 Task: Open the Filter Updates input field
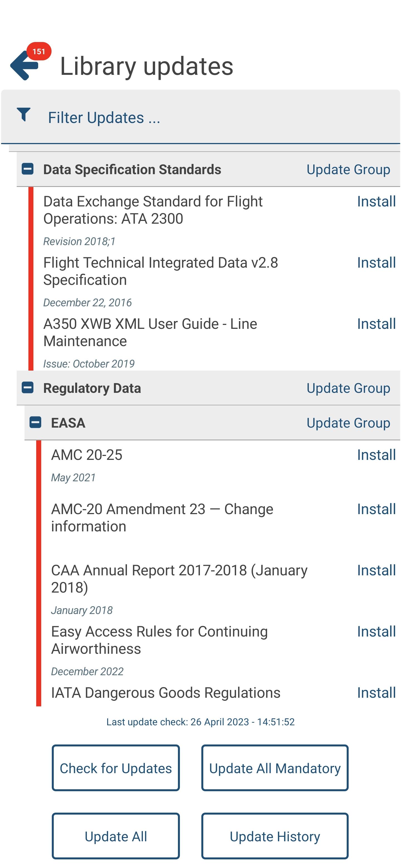click(x=200, y=117)
